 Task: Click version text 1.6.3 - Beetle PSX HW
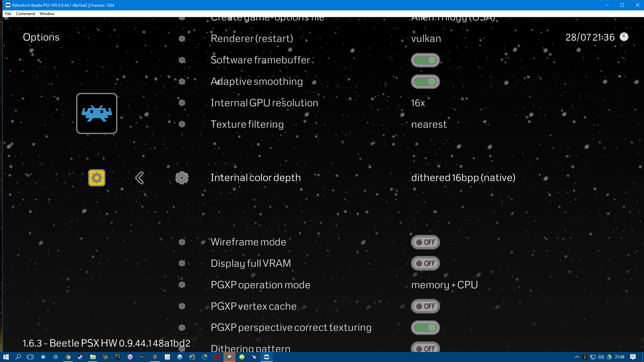(x=106, y=343)
